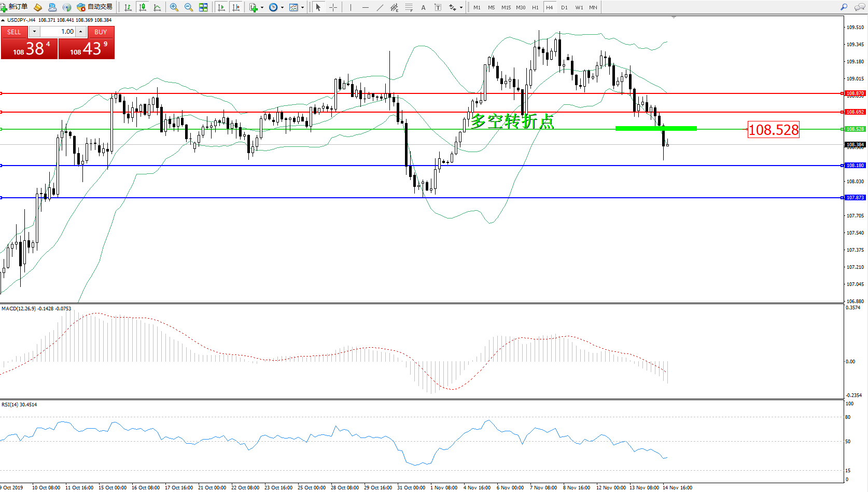Expand the periodicity clock dropdown arrow
Screen dimensions: 868x492
point(282,7)
